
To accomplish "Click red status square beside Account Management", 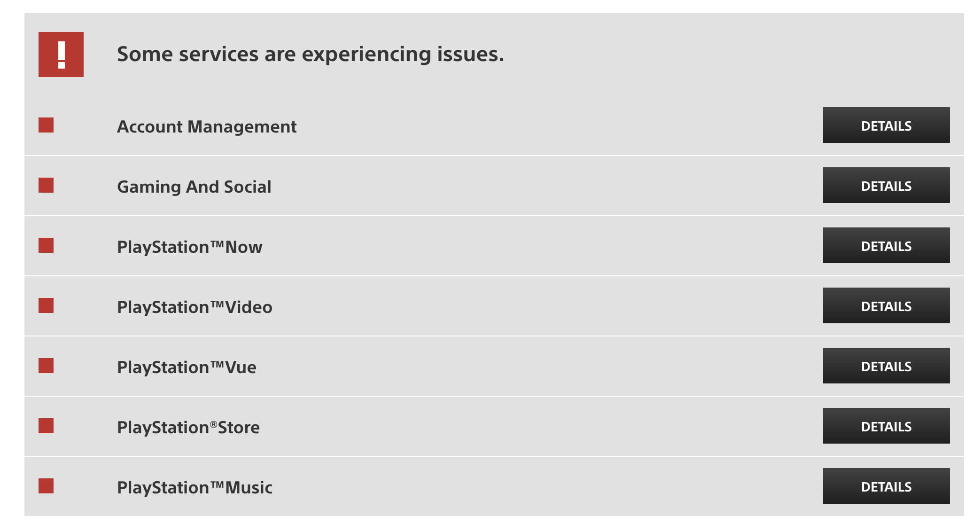I will click(46, 125).
